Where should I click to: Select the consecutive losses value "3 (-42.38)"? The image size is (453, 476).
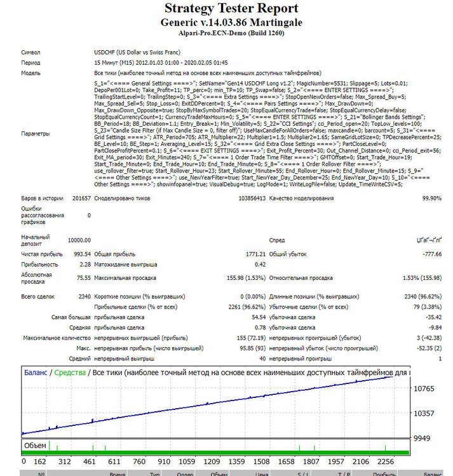[429, 338]
